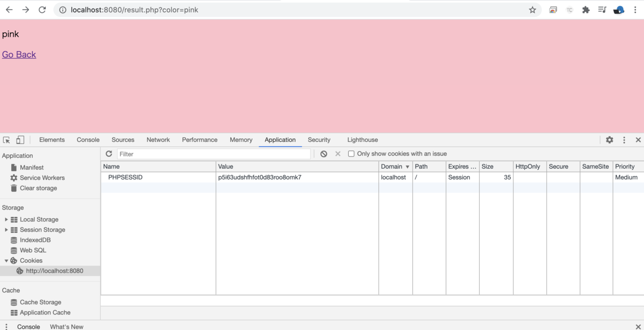Switch to the Network tab

158,139
